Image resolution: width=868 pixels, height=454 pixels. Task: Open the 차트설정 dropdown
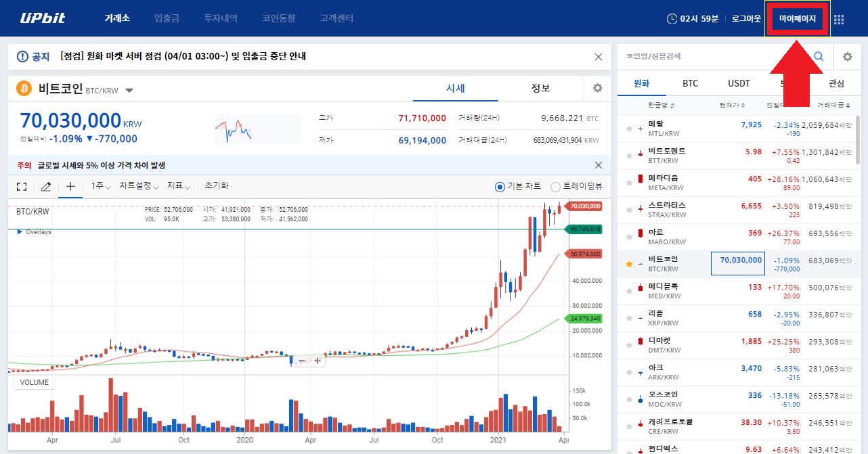click(x=139, y=186)
